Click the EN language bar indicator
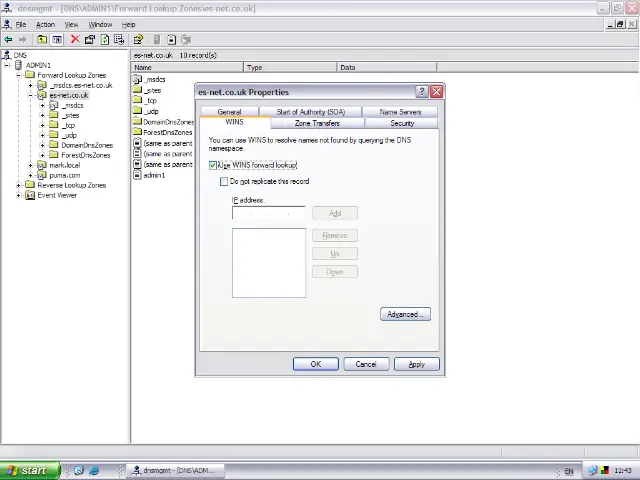Screen dimensions: 640x480 coord(569,471)
